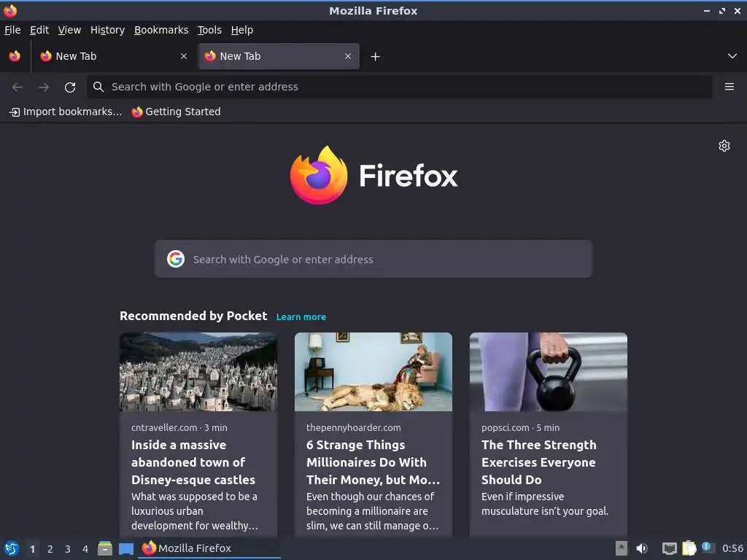Image resolution: width=747 pixels, height=560 pixels.
Task: Switch to workspace 1 in taskbar
Action: click(32, 549)
